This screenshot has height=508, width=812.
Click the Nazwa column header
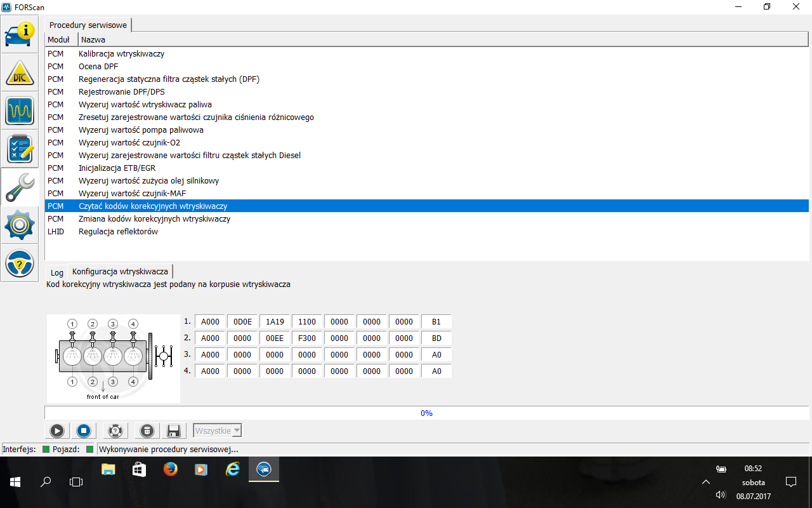(93, 40)
